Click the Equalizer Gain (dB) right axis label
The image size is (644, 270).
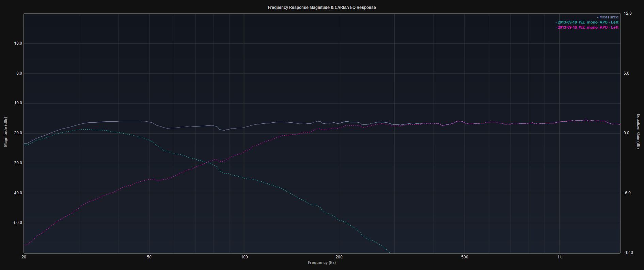[639, 131]
